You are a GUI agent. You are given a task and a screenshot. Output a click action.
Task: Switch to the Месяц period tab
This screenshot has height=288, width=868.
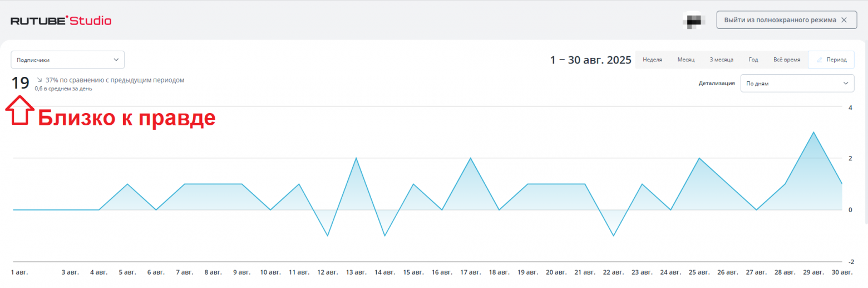point(685,60)
